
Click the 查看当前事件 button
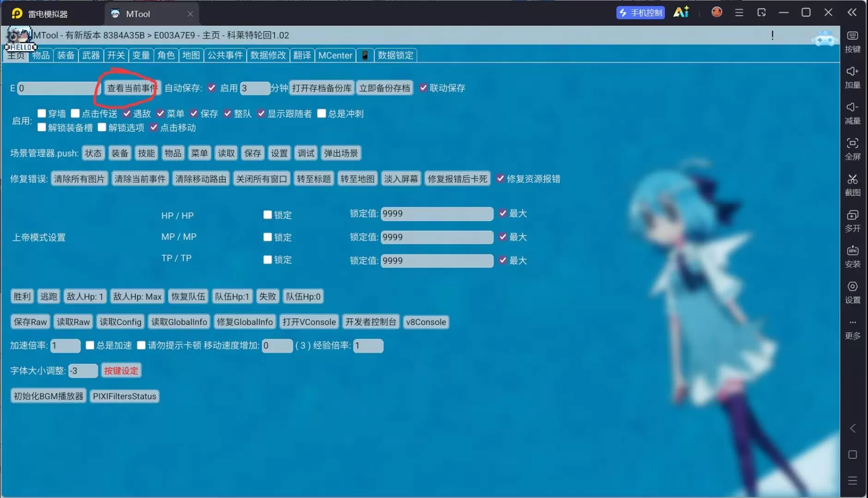pyautogui.click(x=132, y=88)
